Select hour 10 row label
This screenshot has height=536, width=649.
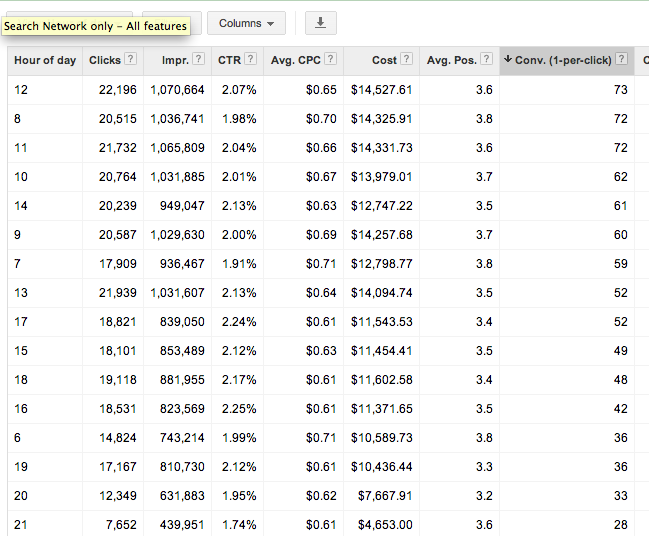tap(21, 177)
